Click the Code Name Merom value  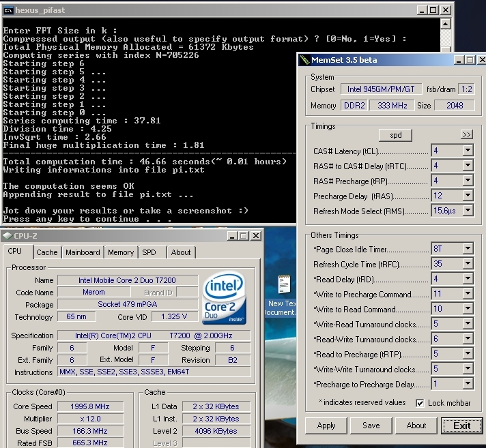[x=94, y=292]
